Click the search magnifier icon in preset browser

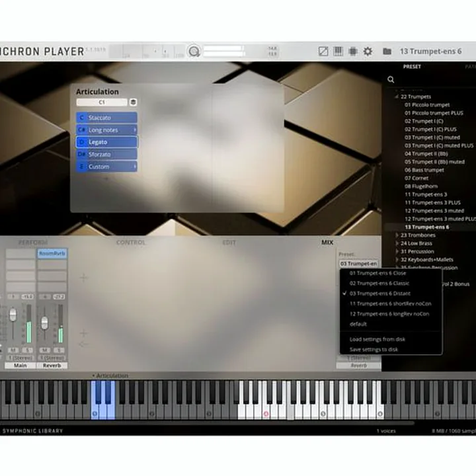[391, 79]
